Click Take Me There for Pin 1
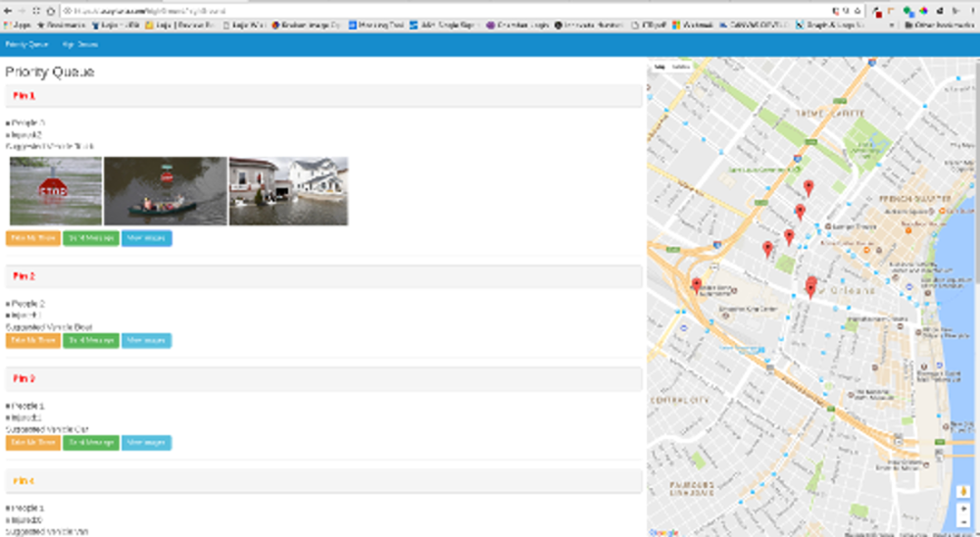 [x=33, y=238]
